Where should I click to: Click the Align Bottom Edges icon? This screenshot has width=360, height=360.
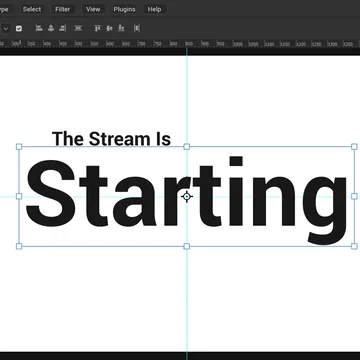pyautogui.click(x=121, y=28)
